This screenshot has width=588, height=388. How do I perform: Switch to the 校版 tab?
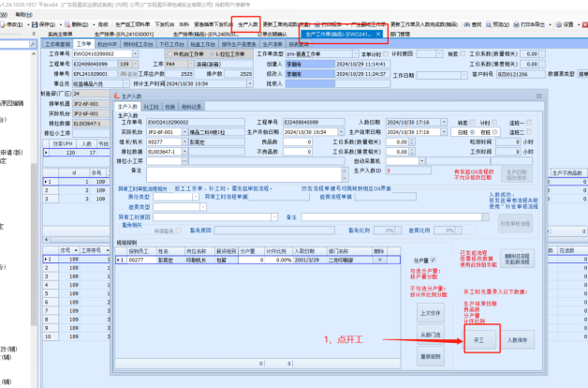pyautogui.click(x=170, y=107)
